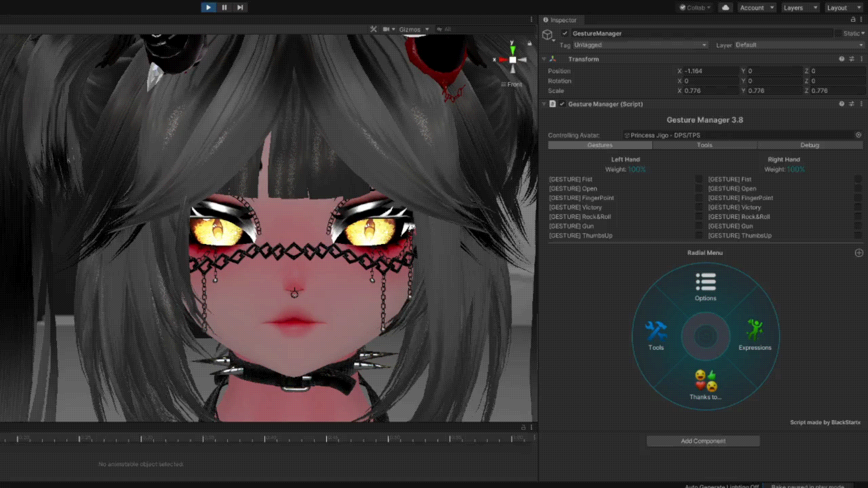Viewport: 868px width, 488px height.
Task: Toggle the Static checkbox
Action: [838, 33]
